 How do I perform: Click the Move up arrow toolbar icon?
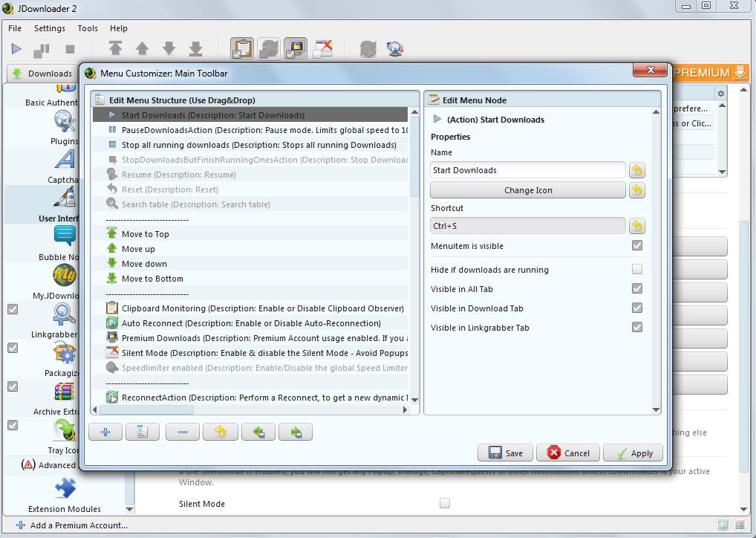pos(143,48)
